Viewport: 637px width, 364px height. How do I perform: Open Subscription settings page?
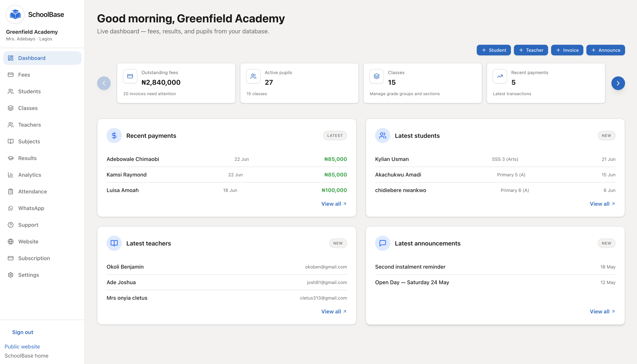(x=42, y=258)
